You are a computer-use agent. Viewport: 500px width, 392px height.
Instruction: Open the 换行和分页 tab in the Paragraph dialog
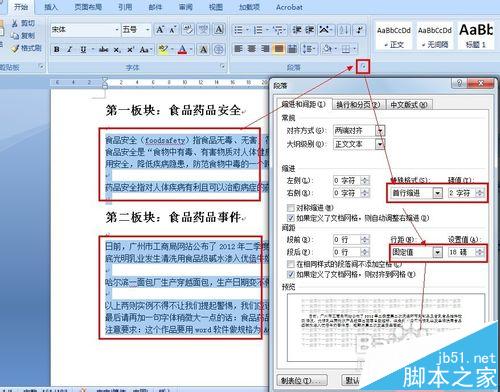(x=358, y=105)
